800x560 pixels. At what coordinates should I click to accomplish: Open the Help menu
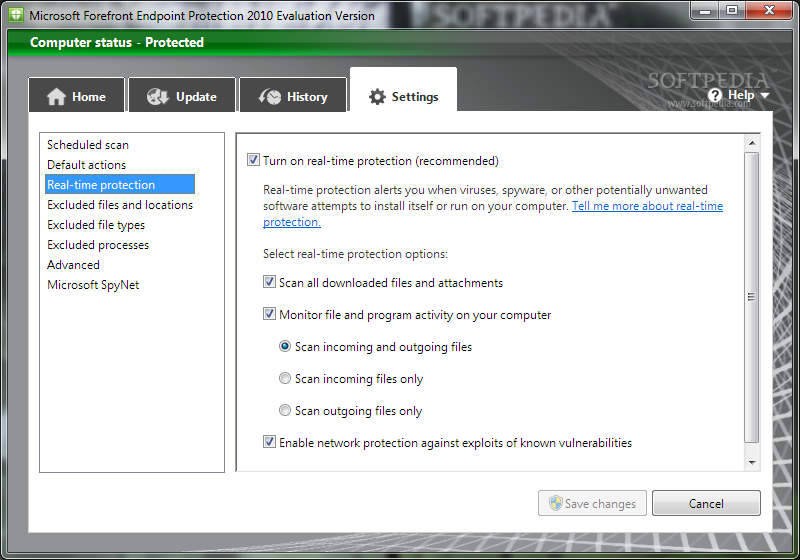(x=738, y=95)
